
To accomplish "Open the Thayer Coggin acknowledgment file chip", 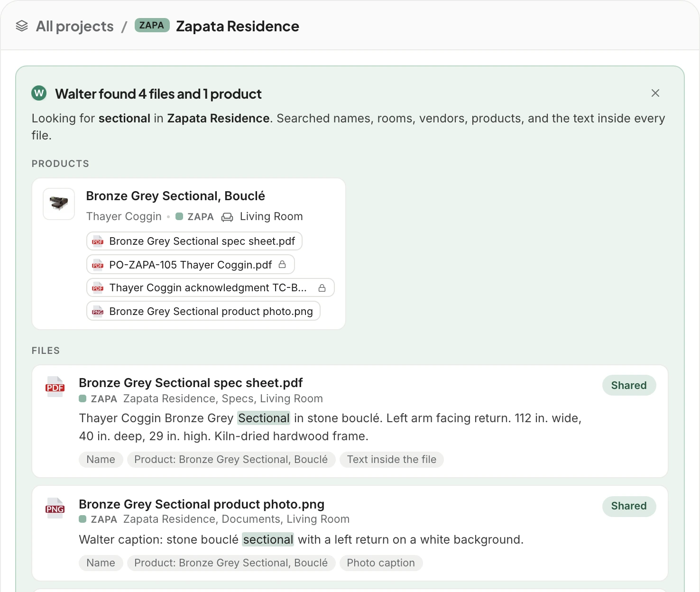I will tap(211, 287).
